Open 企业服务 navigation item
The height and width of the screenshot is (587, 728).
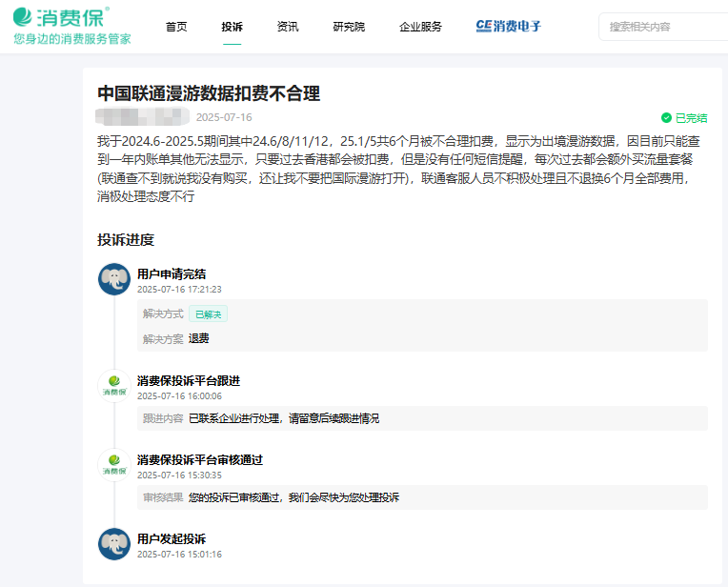(x=420, y=27)
